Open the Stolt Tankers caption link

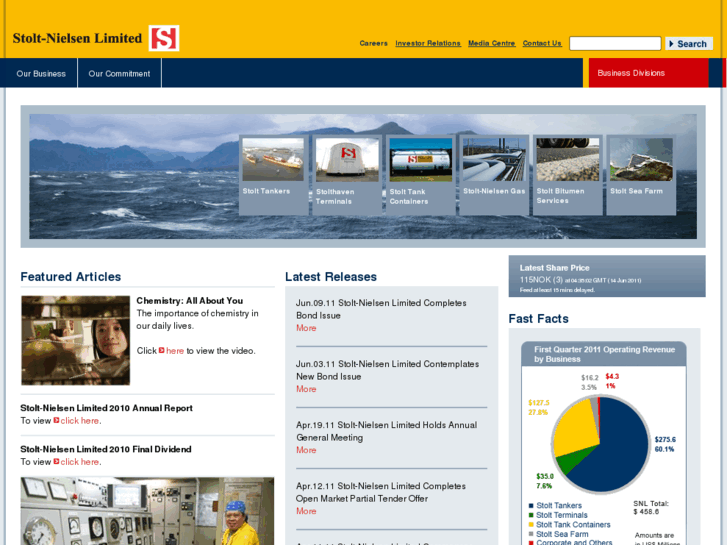coord(266,191)
